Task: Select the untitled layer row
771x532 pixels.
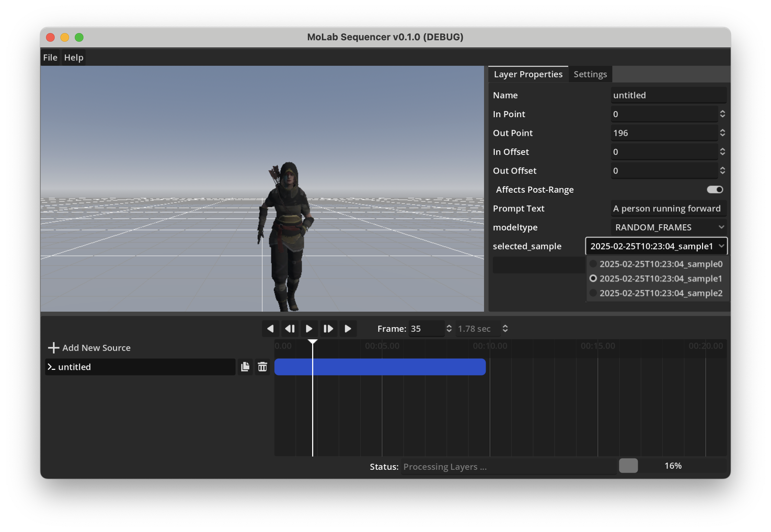Action: click(140, 367)
